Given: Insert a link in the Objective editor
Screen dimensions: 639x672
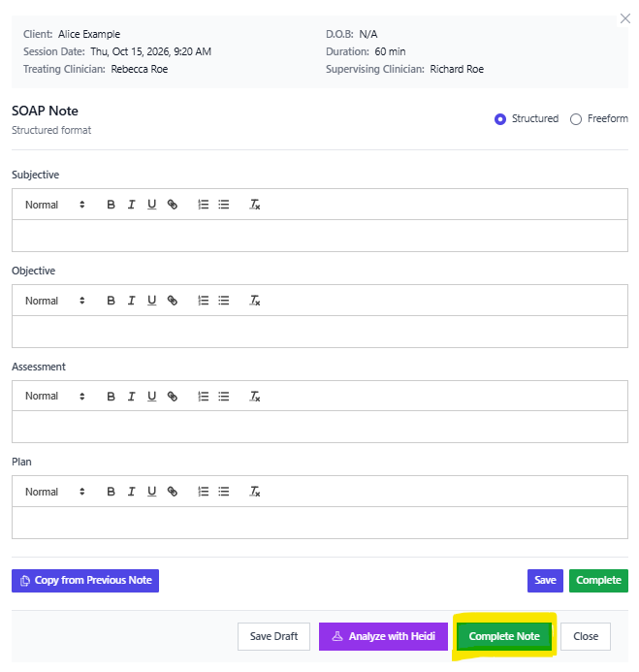Looking at the screenshot, I should point(173,301).
